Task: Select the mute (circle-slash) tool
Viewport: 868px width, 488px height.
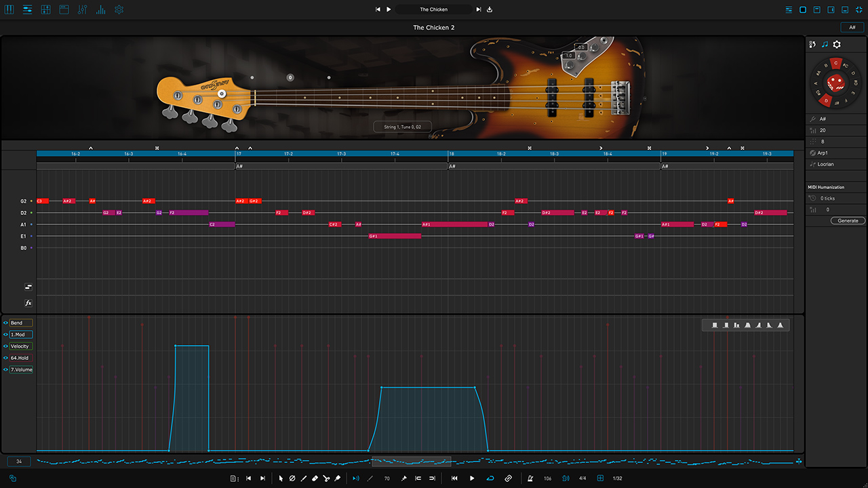Action: (x=292, y=479)
